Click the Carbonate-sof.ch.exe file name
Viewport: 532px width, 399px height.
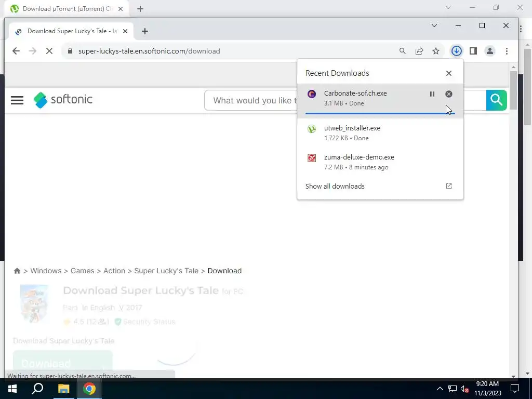[355, 94]
